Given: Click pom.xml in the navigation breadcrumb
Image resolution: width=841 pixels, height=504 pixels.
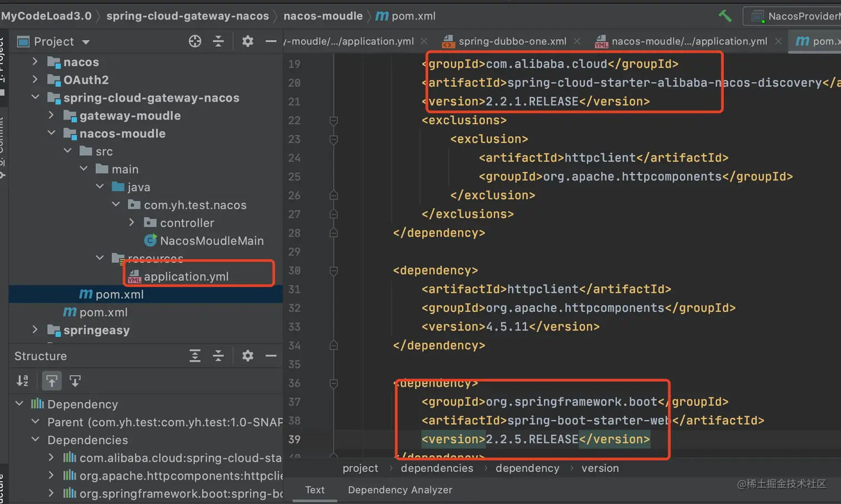Looking at the screenshot, I should pyautogui.click(x=405, y=16).
